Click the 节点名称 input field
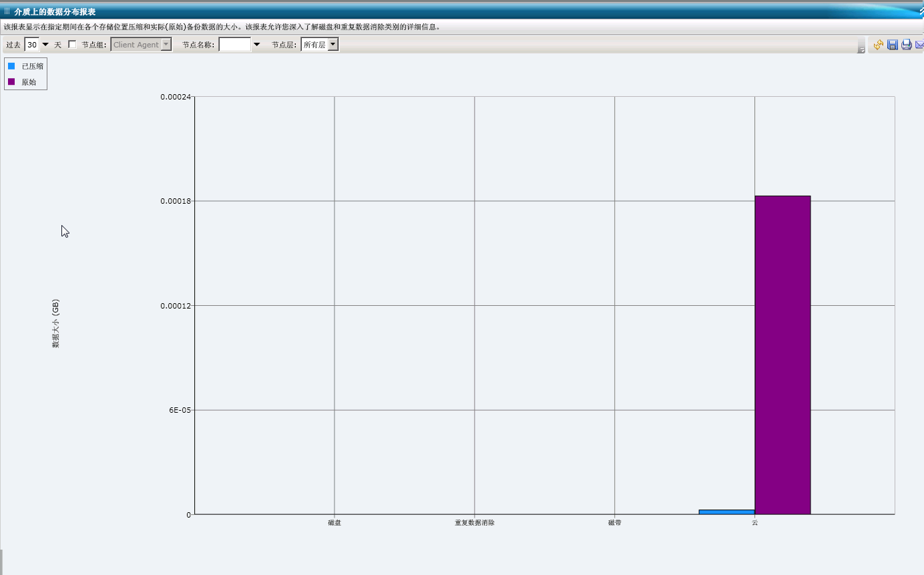Screen dimensions: 924x575 tap(235, 45)
